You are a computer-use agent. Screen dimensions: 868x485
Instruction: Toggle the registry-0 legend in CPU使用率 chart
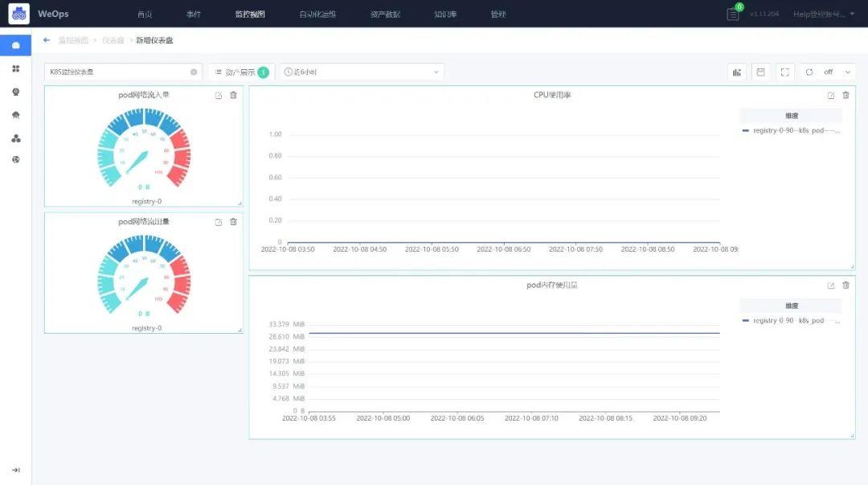point(791,131)
